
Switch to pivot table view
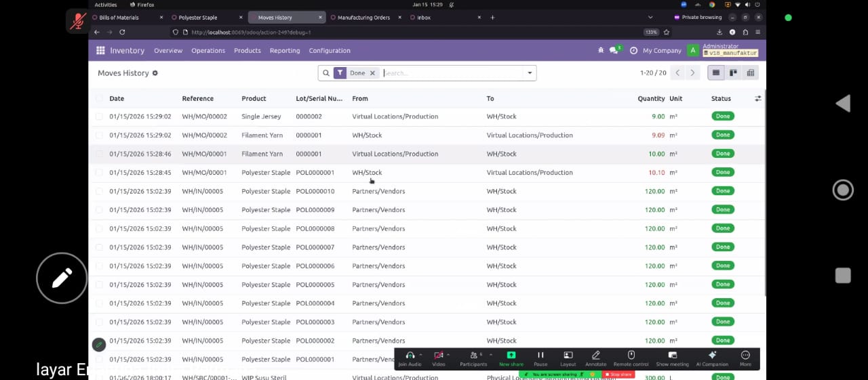[x=750, y=73]
